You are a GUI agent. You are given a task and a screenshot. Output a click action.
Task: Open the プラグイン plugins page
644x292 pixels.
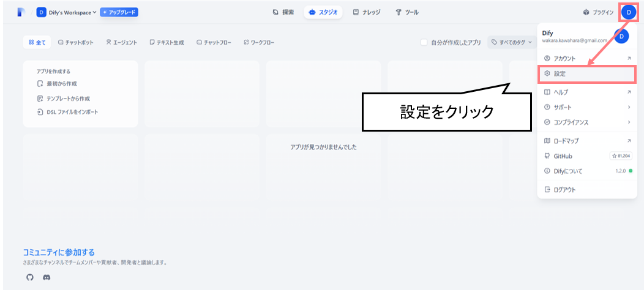tap(598, 12)
